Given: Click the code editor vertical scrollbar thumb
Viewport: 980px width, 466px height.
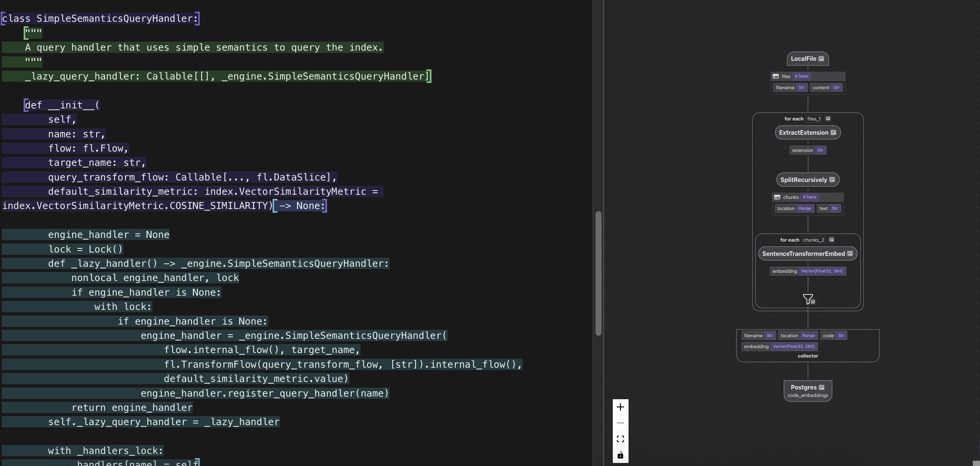Looking at the screenshot, I should [598, 273].
